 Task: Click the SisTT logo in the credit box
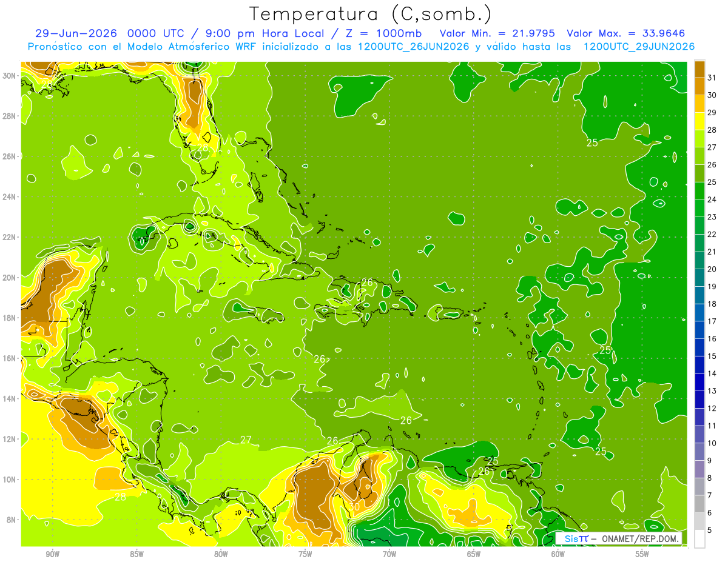tap(576, 538)
